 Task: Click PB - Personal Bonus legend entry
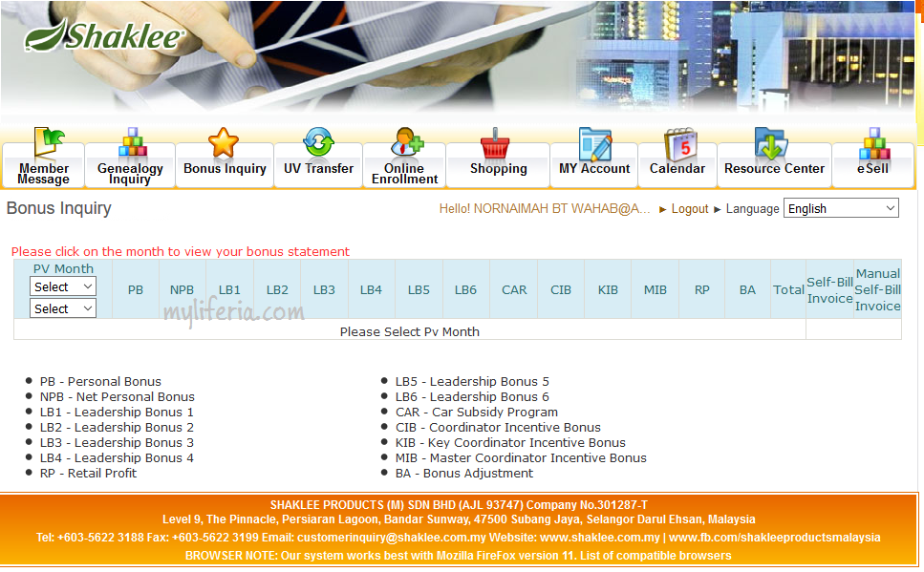[x=100, y=382]
